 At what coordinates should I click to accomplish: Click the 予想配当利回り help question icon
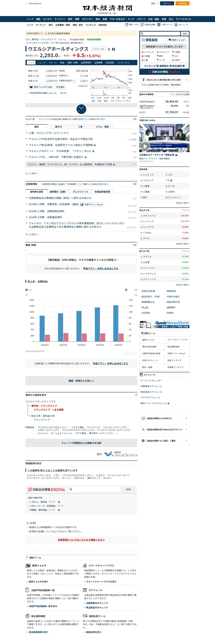pos(74,81)
